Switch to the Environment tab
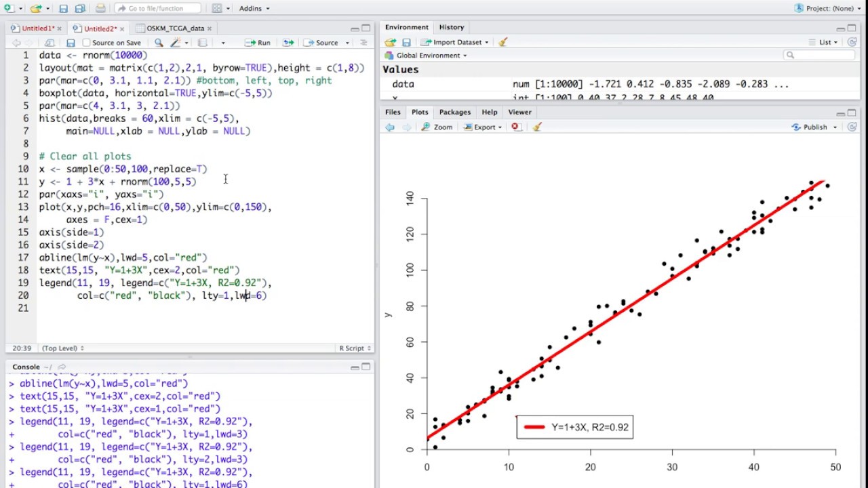Viewport: 868px width, 488px height. 407,27
